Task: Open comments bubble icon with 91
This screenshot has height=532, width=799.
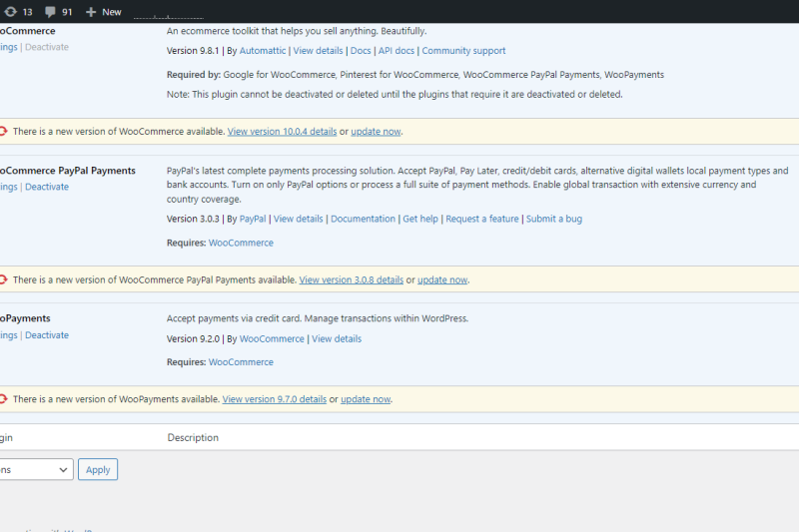Action: pyautogui.click(x=50, y=12)
